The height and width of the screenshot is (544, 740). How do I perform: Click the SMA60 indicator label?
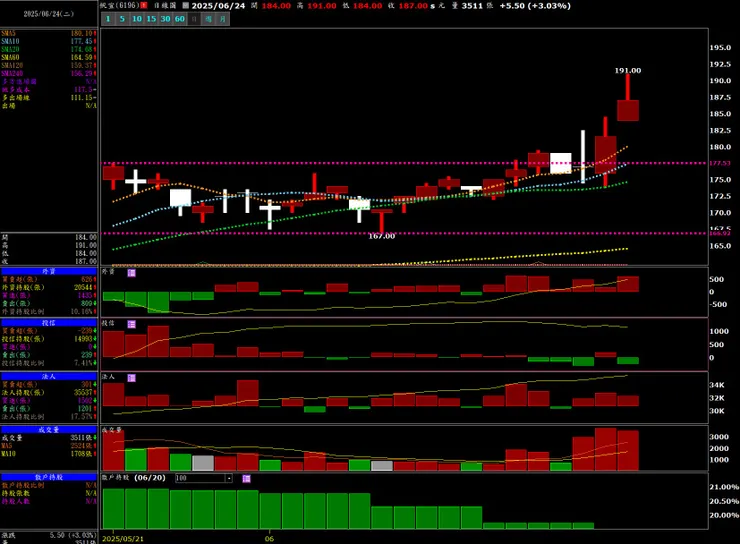[10, 58]
